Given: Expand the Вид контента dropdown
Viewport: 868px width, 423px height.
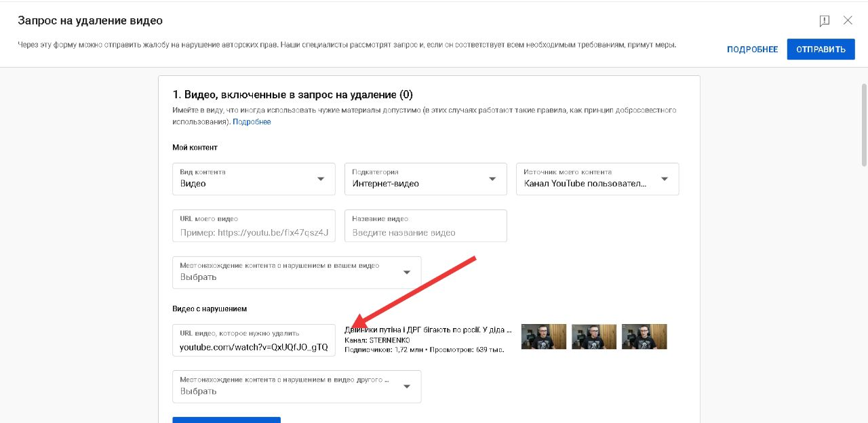Looking at the screenshot, I should pyautogui.click(x=254, y=179).
